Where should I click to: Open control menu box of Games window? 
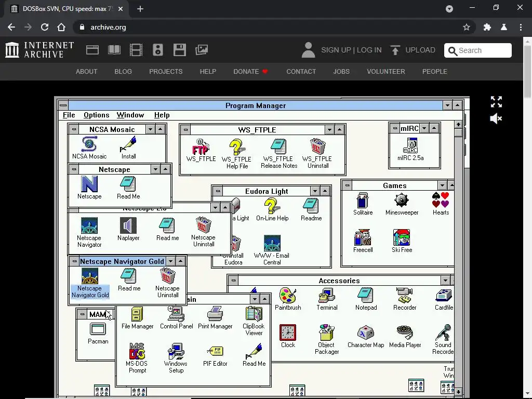point(347,185)
